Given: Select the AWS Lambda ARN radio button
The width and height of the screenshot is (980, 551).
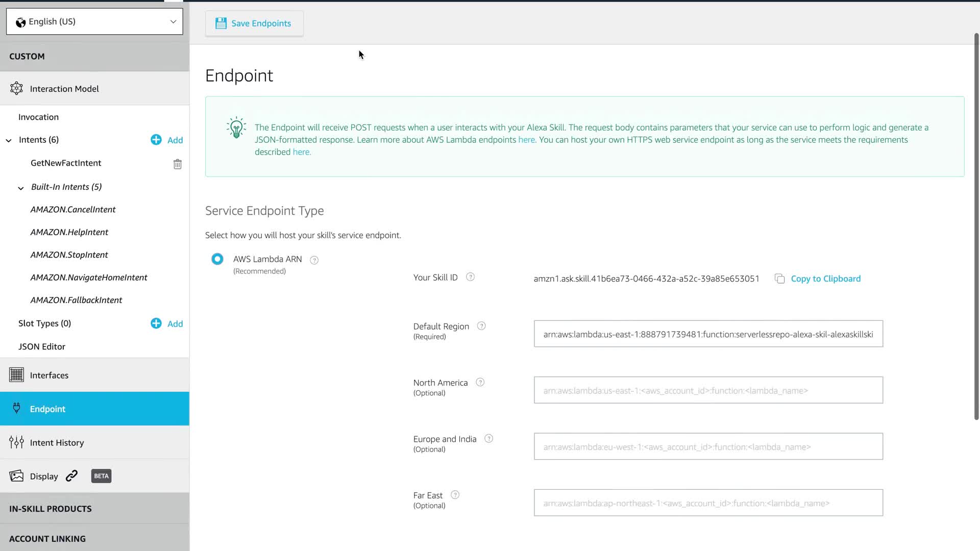Looking at the screenshot, I should (217, 259).
